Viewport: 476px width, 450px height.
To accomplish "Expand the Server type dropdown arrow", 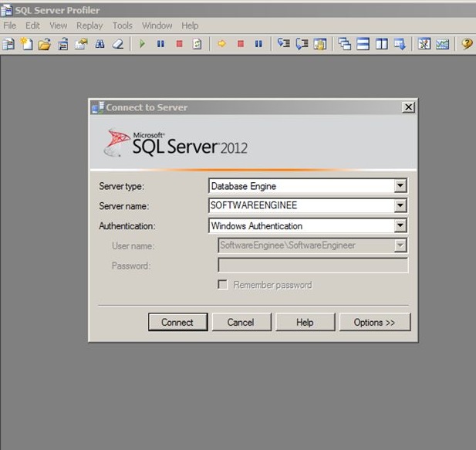I will click(400, 185).
